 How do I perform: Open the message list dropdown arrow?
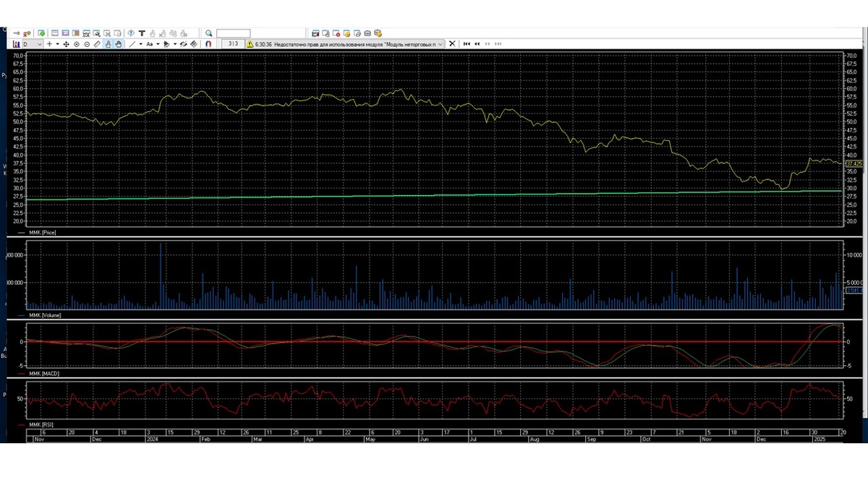(x=441, y=44)
